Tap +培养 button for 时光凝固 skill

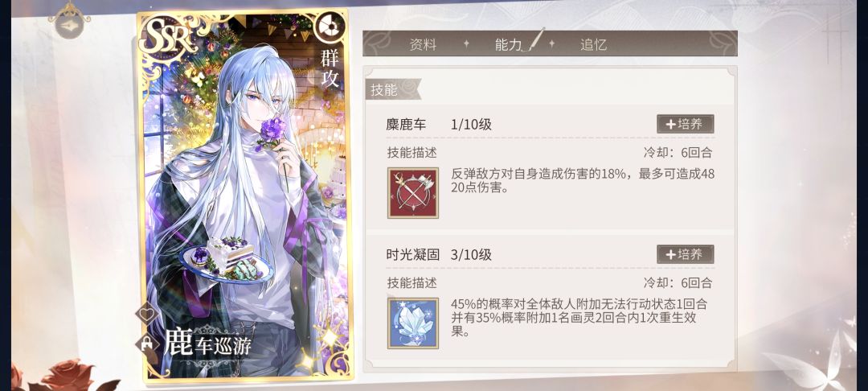tap(686, 254)
